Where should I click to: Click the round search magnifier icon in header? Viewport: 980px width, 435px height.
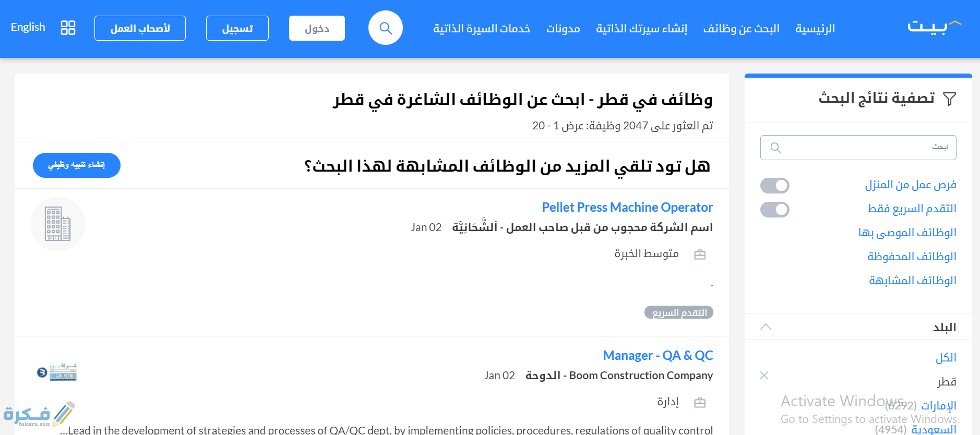385,28
